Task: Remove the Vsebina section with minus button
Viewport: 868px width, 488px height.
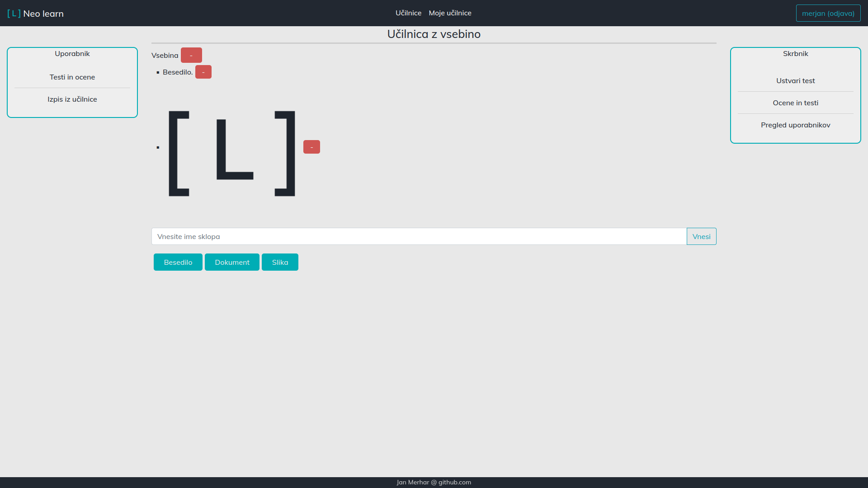Action: [191, 55]
